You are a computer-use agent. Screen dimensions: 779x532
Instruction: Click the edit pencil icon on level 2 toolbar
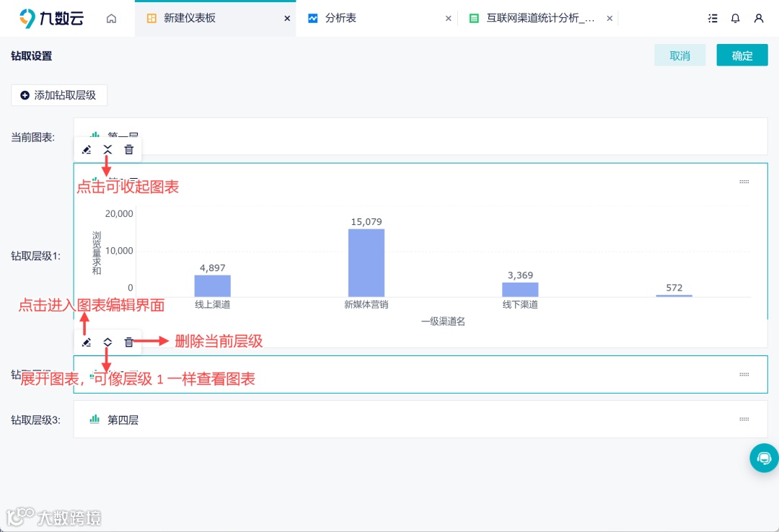pos(87,342)
